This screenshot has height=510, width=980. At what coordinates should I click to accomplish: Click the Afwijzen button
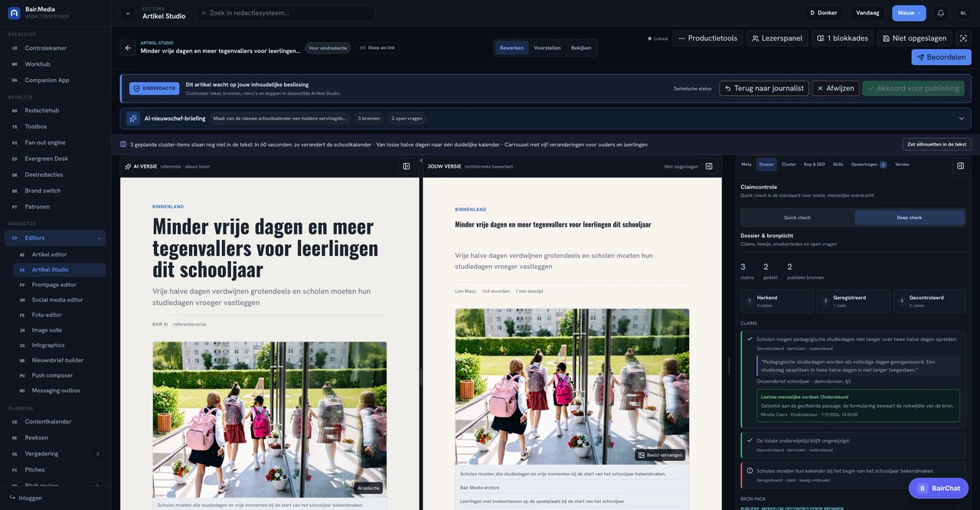835,88
